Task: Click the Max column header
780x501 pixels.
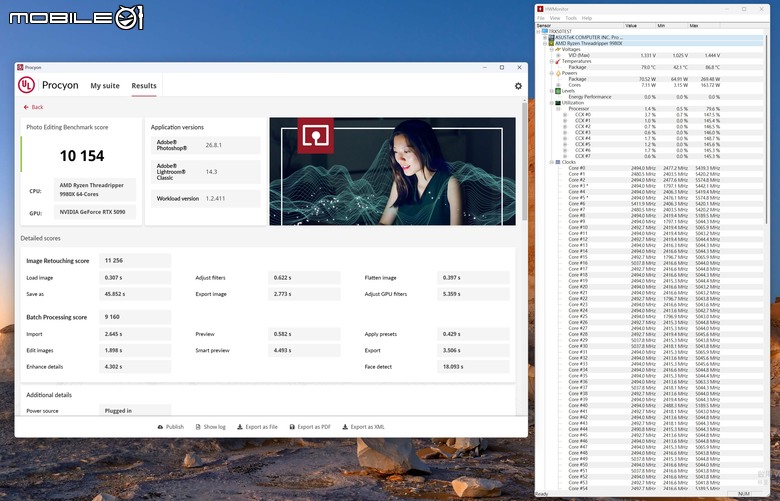Action: (704, 25)
